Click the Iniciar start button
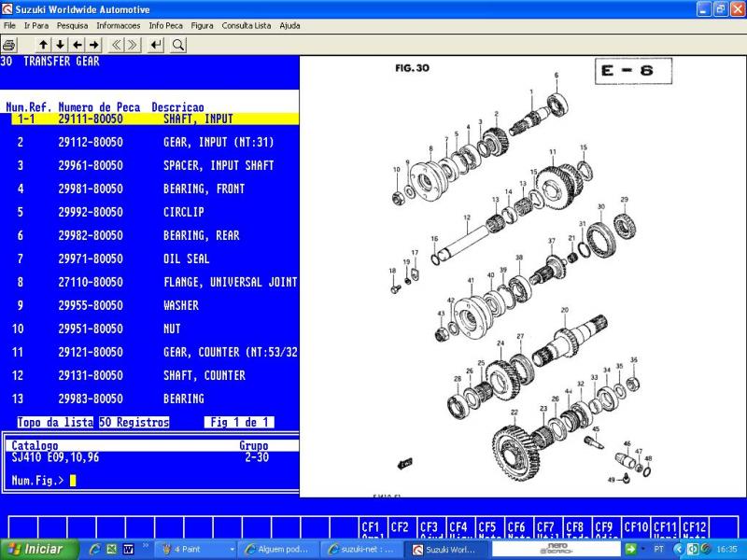This screenshot has height=560, width=747. pyautogui.click(x=38, y=549)
